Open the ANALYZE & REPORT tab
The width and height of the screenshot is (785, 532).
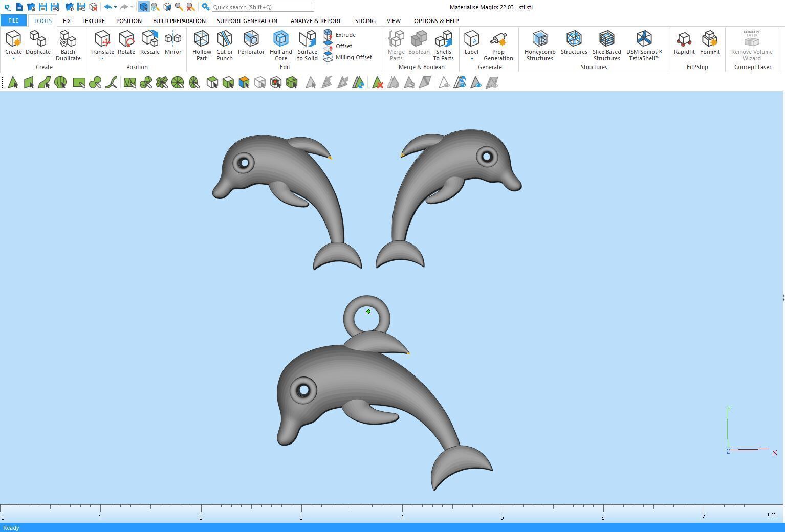[x=316, y=21]
